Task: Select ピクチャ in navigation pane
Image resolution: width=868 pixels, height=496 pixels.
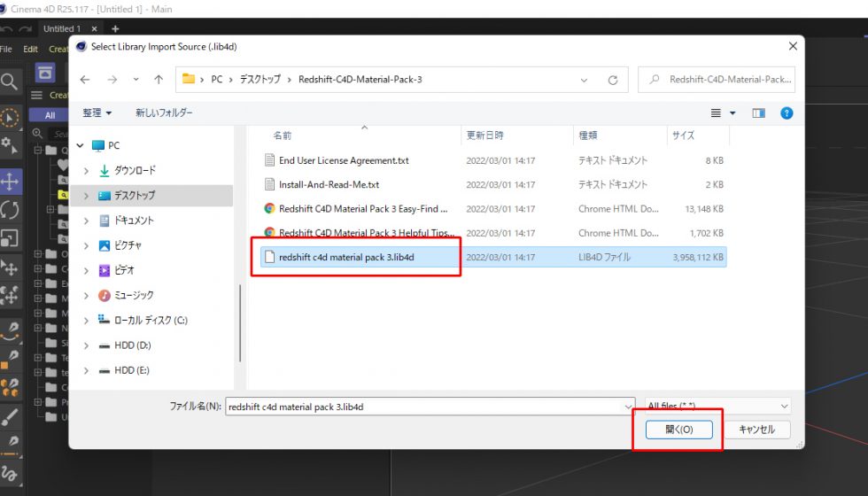Action: (128, 245)
